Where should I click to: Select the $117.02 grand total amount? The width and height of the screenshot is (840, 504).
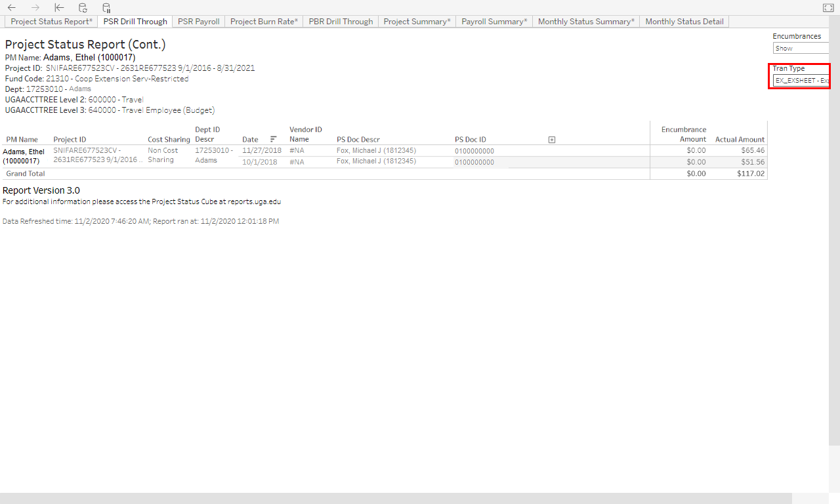click(x=751, y=174)
